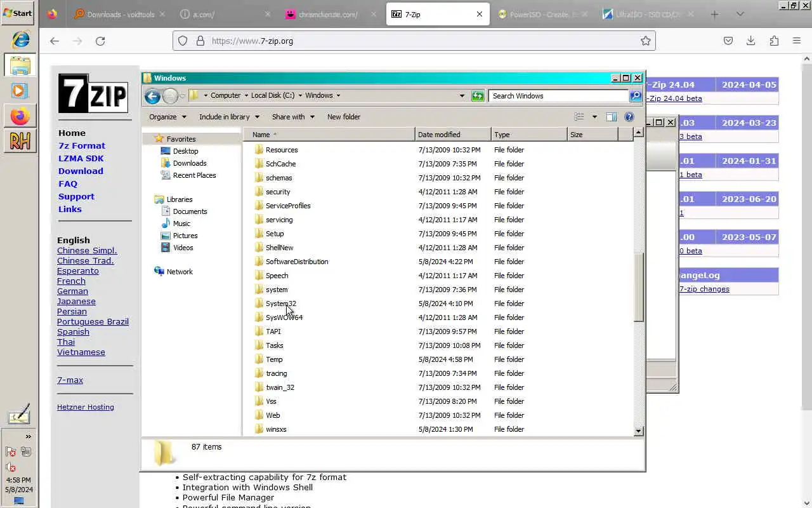Click into the Search Windows field

(559, 96)
